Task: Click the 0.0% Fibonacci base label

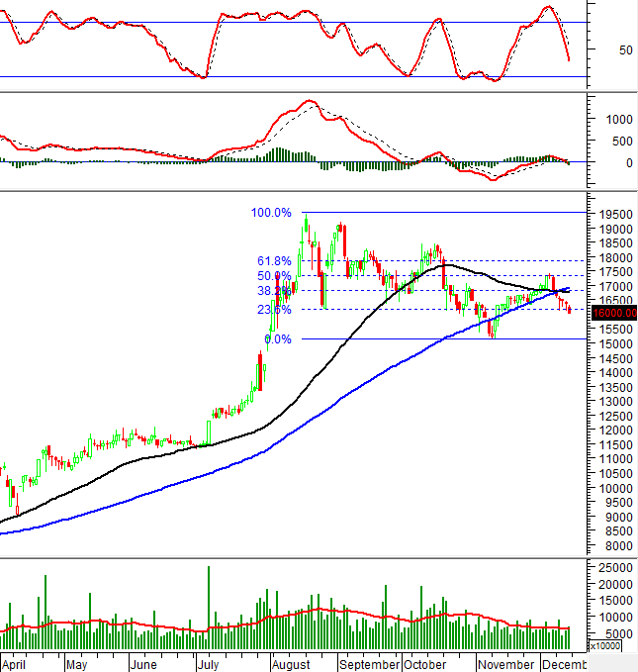Action: coord(277,339)
